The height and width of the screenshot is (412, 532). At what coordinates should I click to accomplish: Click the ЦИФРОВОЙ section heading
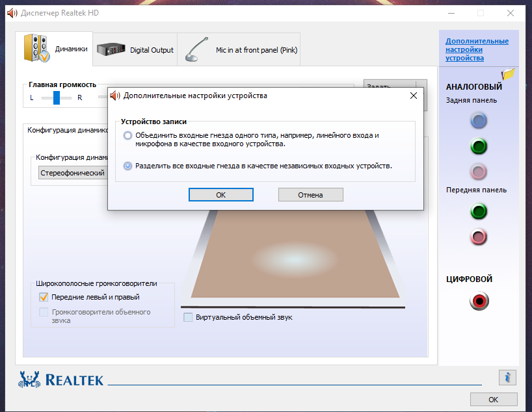469,279
